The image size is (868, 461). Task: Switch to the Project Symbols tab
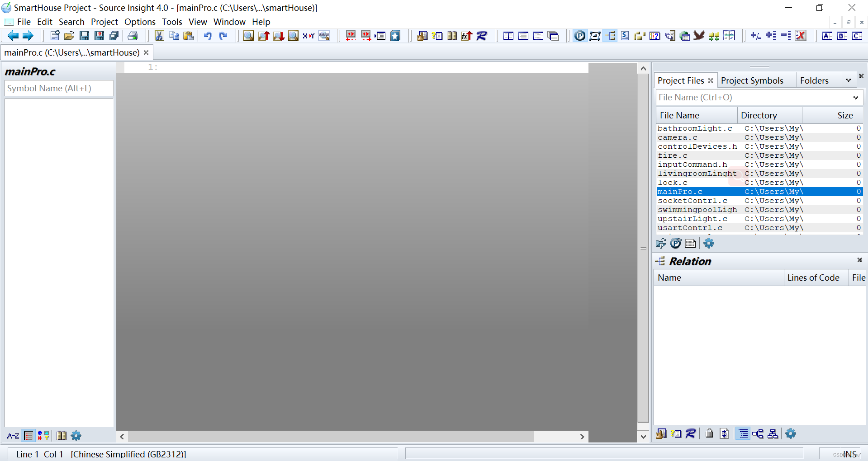(752, 80)
